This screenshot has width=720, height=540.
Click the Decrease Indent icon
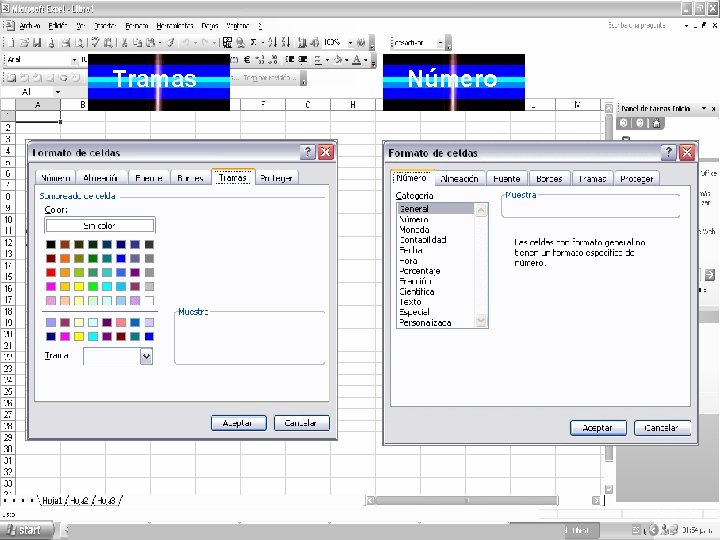[x=289, y=60]
